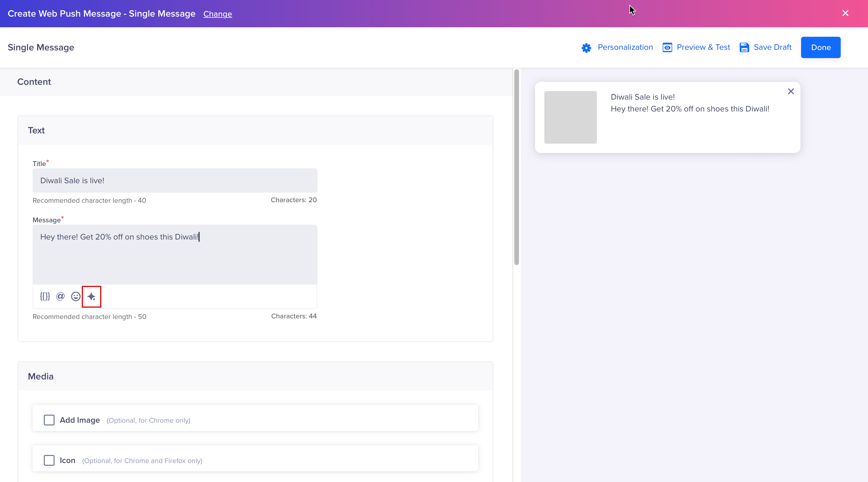This screenshot has height=482, width=868.
Task: Click the Single Message header tab
Action: pos(40,47)
